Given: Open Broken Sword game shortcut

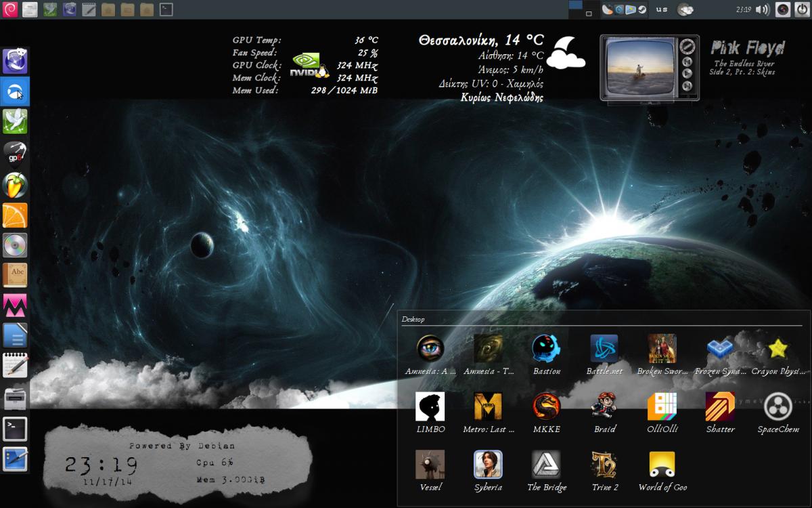Looking at the screenshot, I should click(x=662, y=355).
